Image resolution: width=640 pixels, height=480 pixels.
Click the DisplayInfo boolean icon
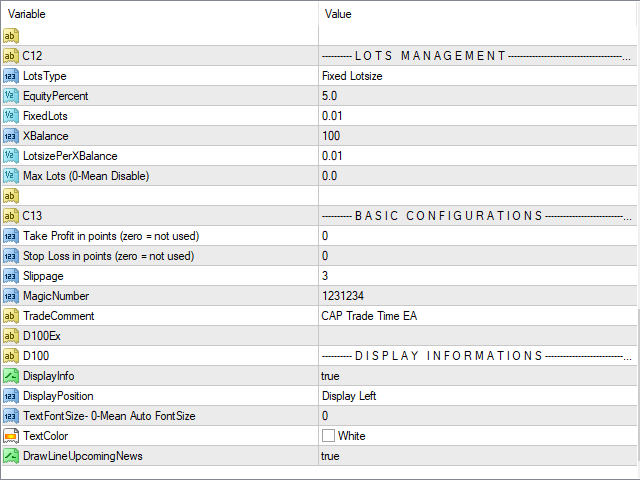(11, 376)
